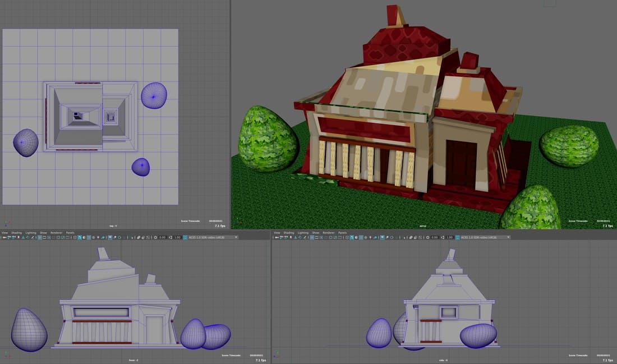Screen dimensions: 617x364
Task: Enable Smooth Shade All in front panel toolbar
Action: point(80,237)
